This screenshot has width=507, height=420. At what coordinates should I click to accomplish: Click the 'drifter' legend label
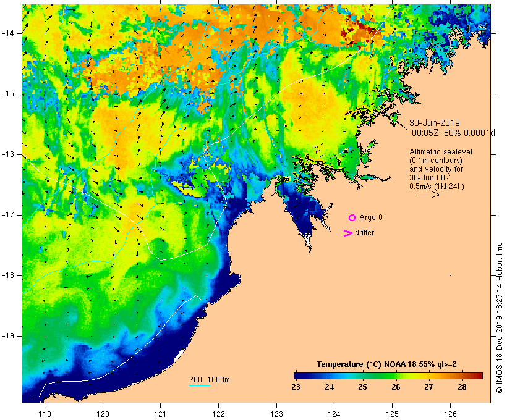[364, 233]
